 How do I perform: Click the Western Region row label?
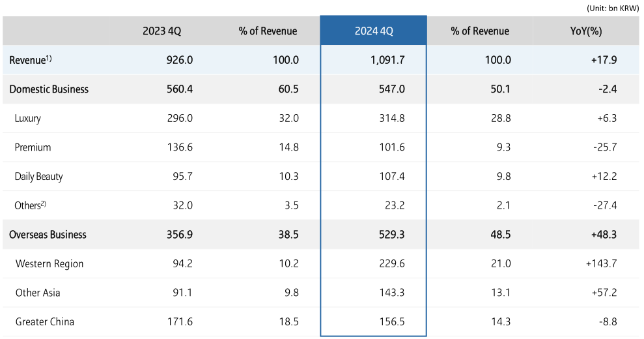pyautogui.click(x=49, y=264)
